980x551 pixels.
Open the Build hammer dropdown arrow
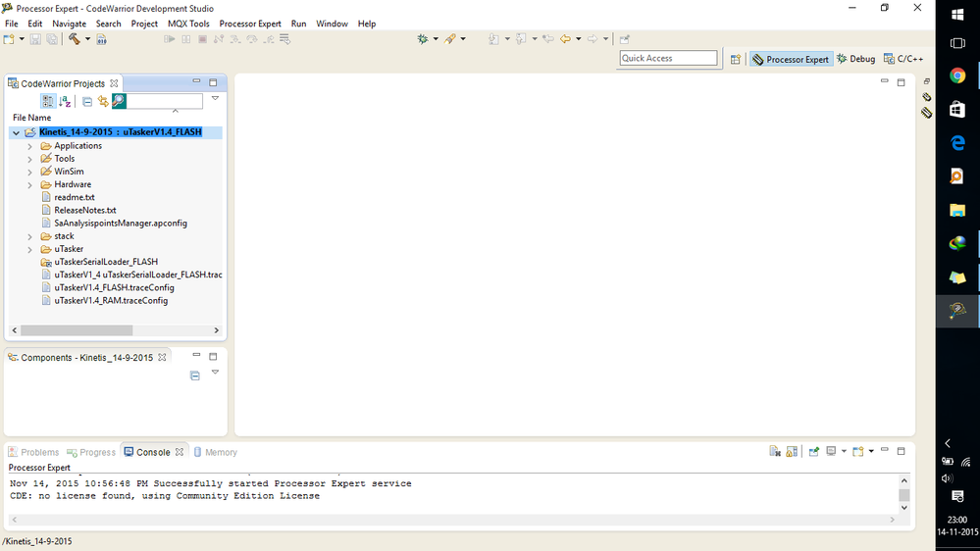coord(87,39)
